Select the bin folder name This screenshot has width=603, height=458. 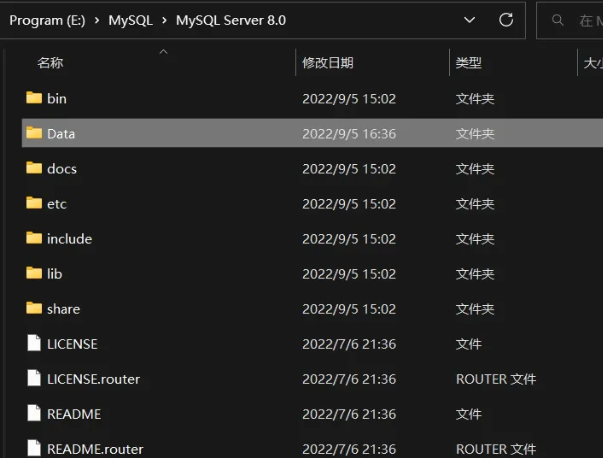coord(57,99)
